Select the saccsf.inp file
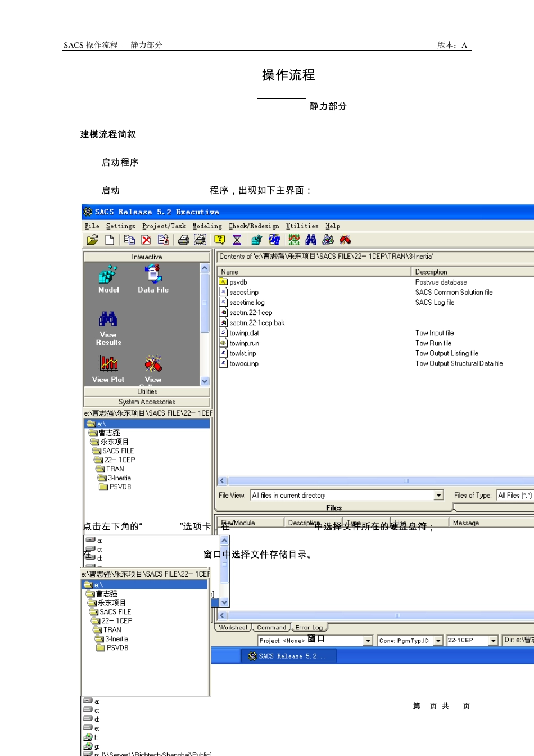 tap(239, 292)
